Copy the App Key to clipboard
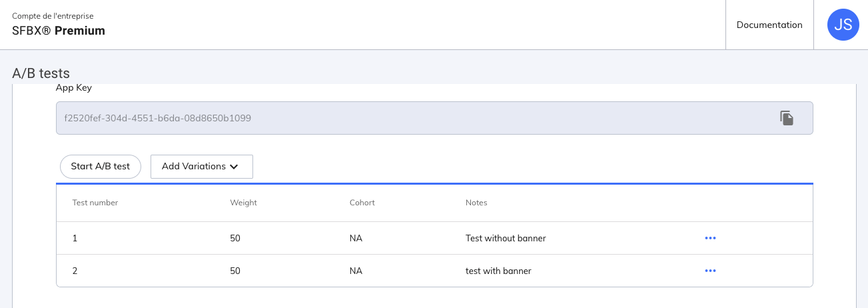This screenshot has width=868, height=308. click(x=787, y=118)
